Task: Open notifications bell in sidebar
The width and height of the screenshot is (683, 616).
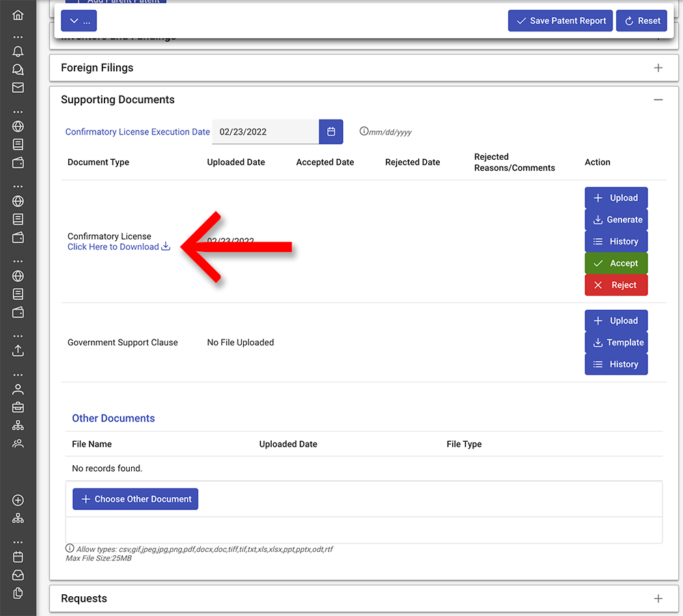Action: (18, 52)
